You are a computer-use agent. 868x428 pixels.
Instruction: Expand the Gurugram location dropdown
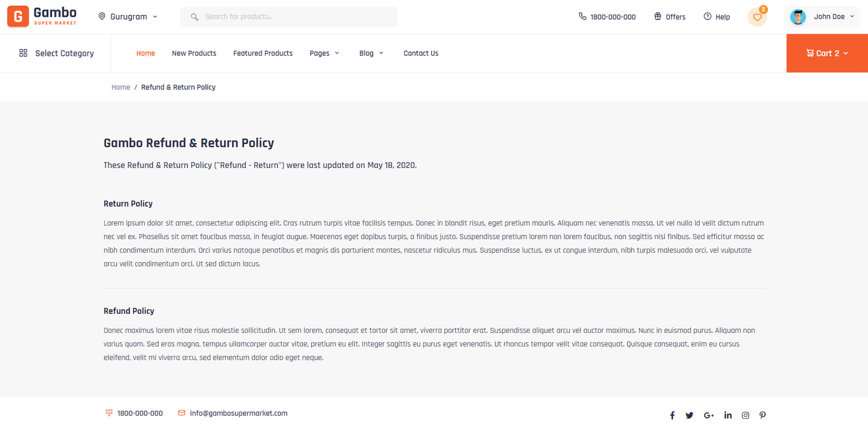[128, 17]
